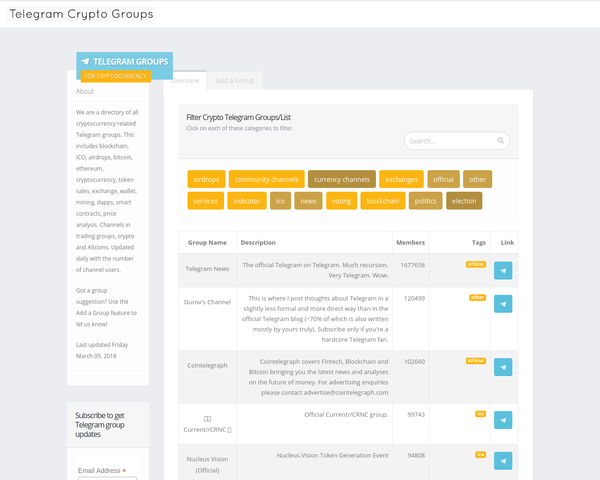Open Telegram link for Telegram News
The width and height of the screenshot is (600, 480).
[504, 271]
